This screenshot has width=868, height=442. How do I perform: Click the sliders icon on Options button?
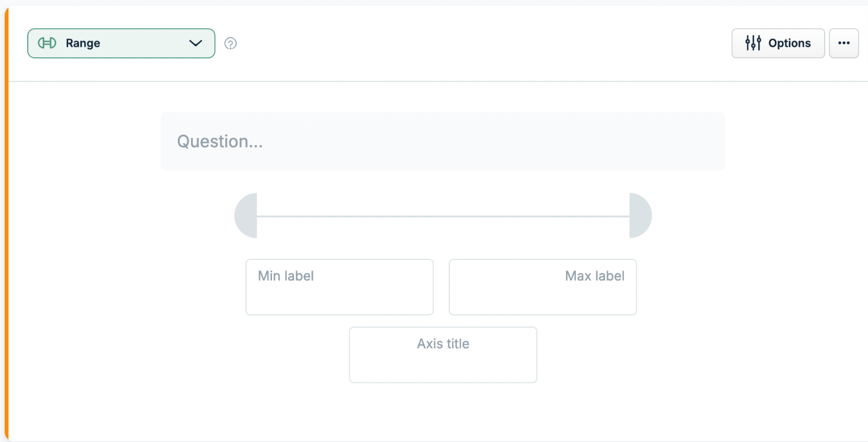coord(753,43)
